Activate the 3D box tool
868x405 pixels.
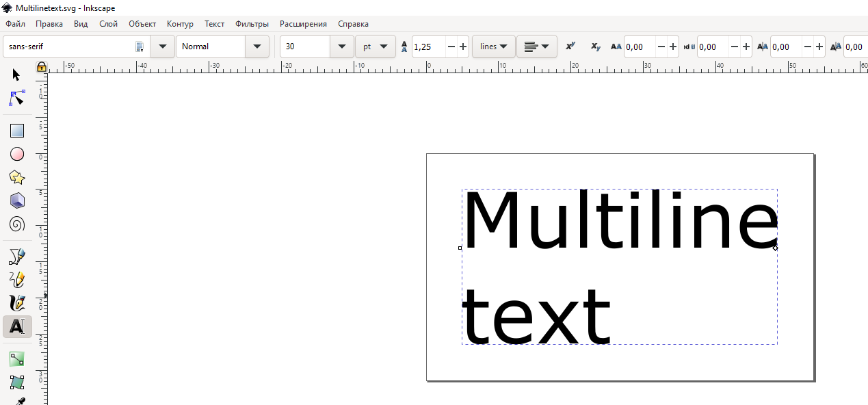tap(17, 200)
